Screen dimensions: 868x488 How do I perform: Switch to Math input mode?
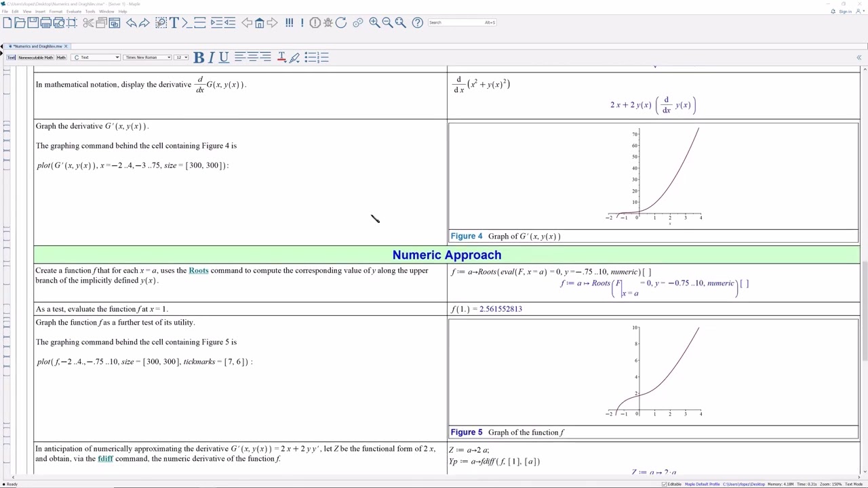tap(61, 58)
